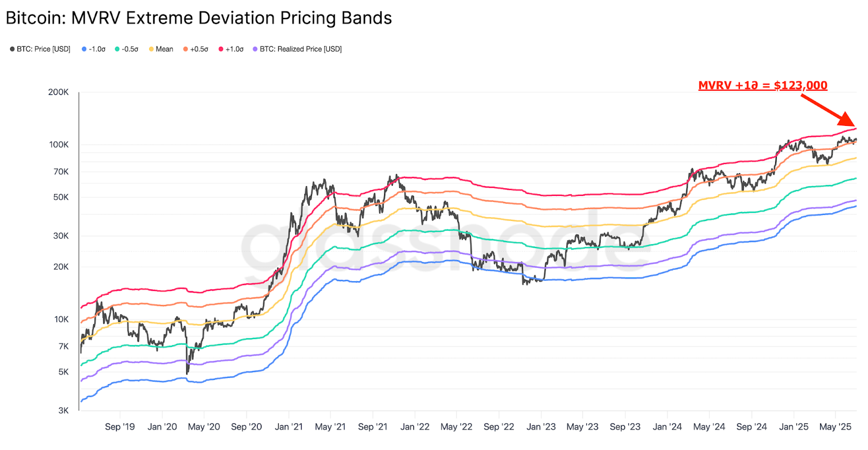Viewport: 868px width, 450px height.
Task: Select the 100K y-axis tick label
Action: click(x=59, y=144)
